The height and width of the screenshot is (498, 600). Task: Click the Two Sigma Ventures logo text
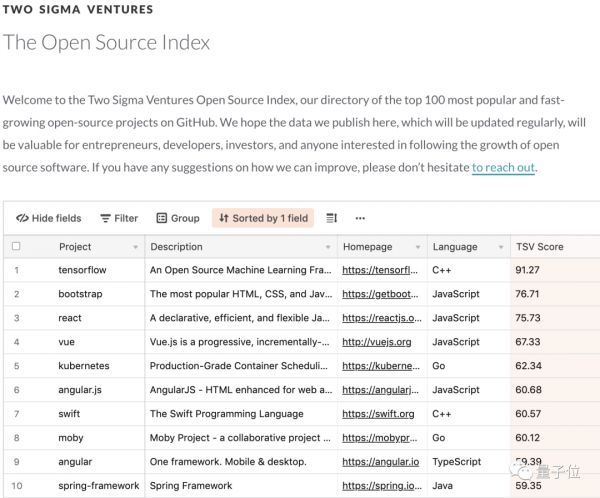pos(78,10)
